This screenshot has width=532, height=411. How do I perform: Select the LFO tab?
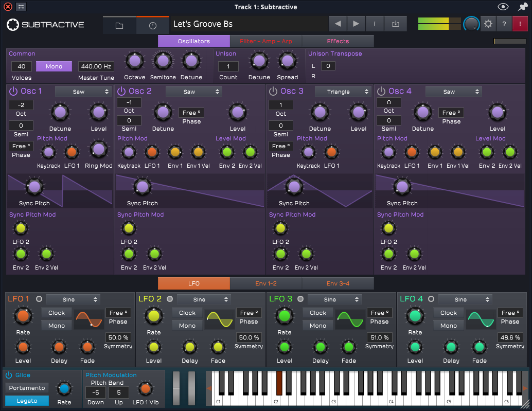(194, 283)
